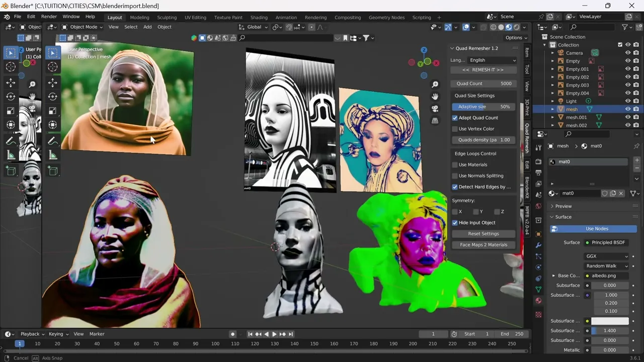
Task: Select solid viewport shading icon
Action: tap(501, 27)
